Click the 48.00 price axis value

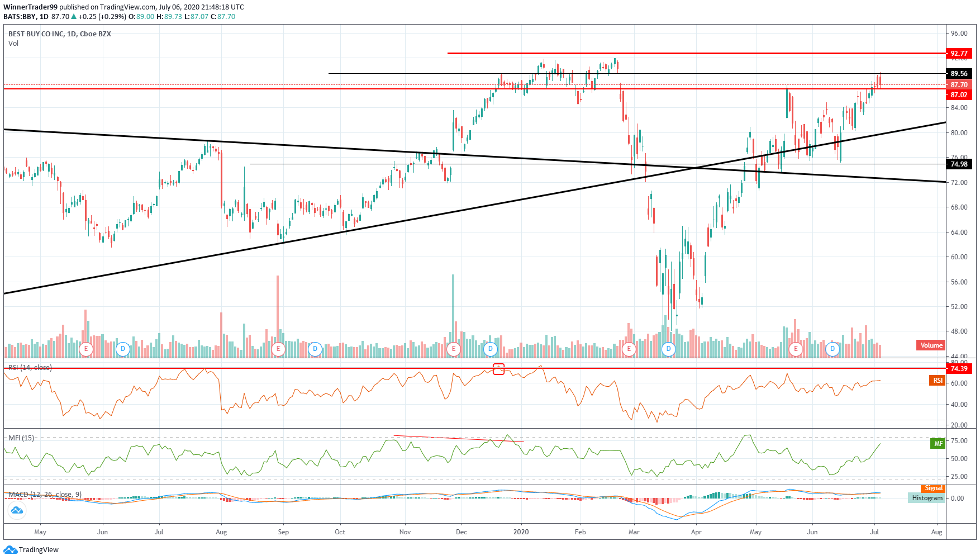click(x=959, y=331)
